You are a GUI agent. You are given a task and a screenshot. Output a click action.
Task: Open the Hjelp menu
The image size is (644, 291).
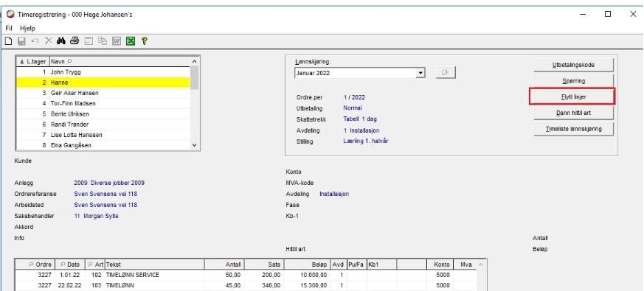click(27, 28)
